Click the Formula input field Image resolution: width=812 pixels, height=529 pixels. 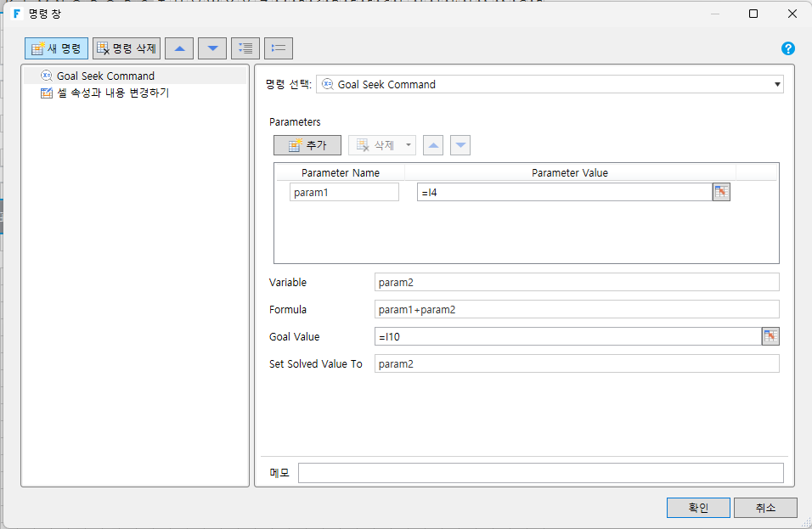(x=576, y=309)
